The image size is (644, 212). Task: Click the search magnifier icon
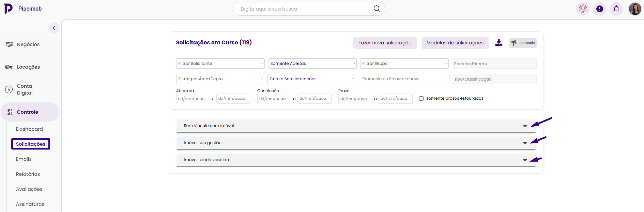(377, 9)
